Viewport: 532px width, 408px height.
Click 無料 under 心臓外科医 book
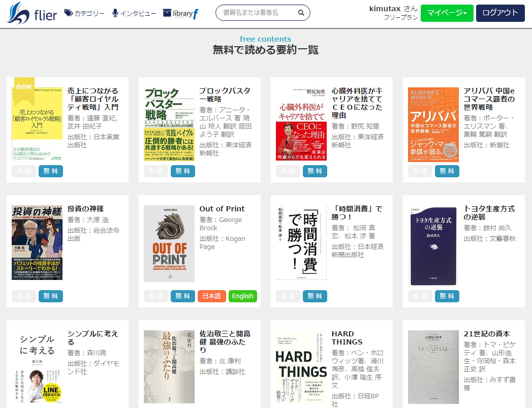pos(315,171)
